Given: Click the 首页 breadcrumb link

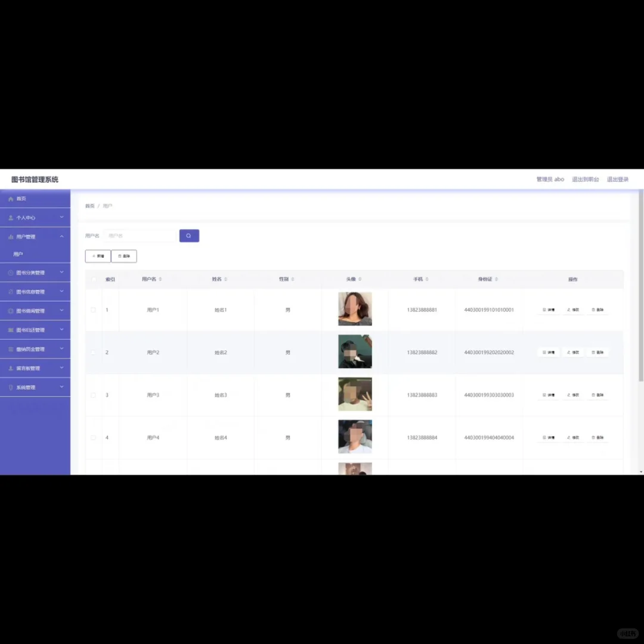Looking at the screenshot, I should point(90,206).
